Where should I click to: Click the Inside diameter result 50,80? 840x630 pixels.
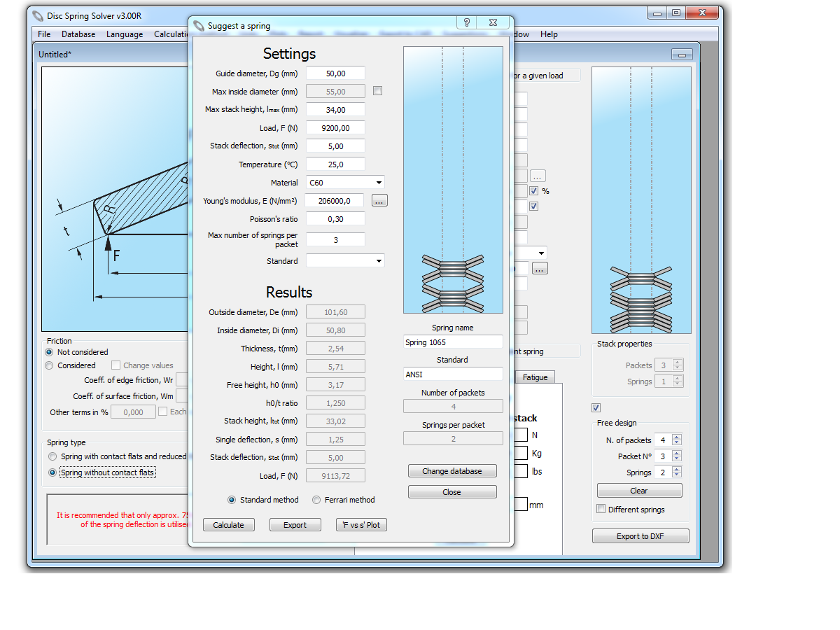[x=335, y=330]
